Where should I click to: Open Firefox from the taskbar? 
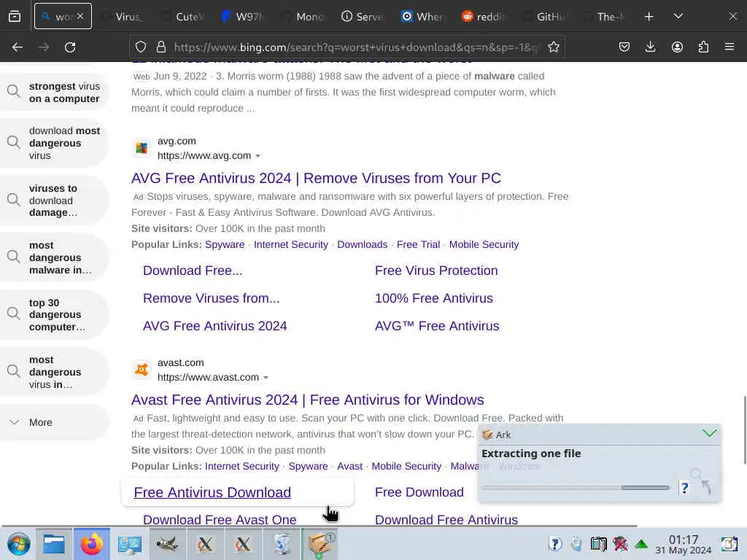point(91,544)
